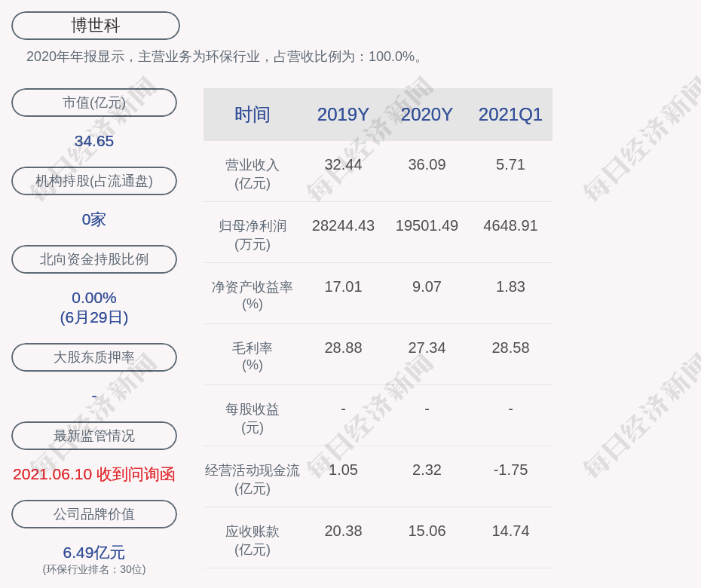Viewport: 701px width, 588px height.
Task: Click the 应收账款 row label
Action: tap(253, 540)
